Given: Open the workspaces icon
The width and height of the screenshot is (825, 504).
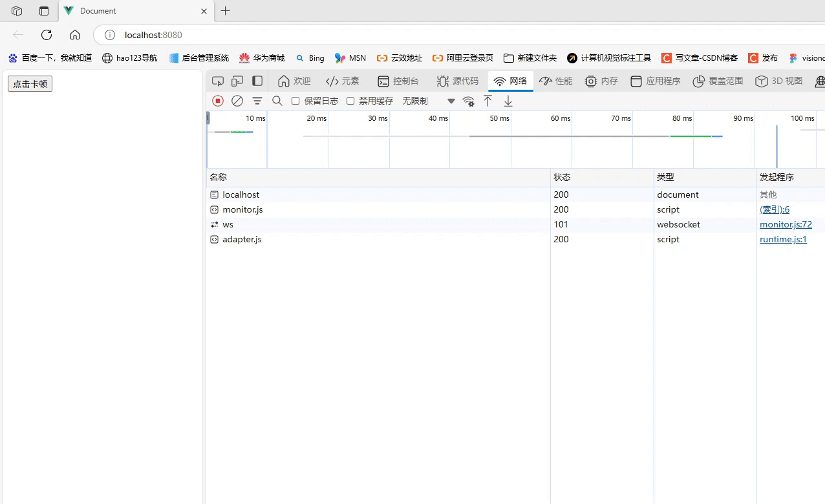Looking at the screenshot, I should [17, 11].
